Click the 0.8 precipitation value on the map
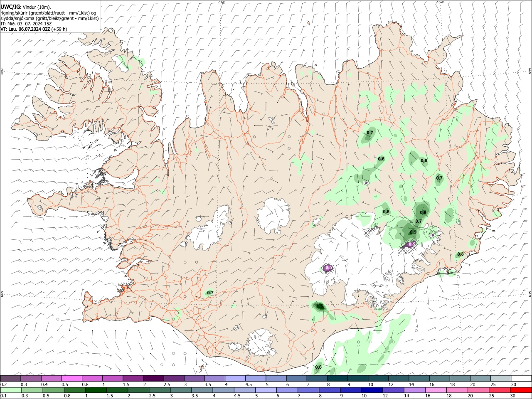This screenshot has height=399, width=532. tap(461, 254)
